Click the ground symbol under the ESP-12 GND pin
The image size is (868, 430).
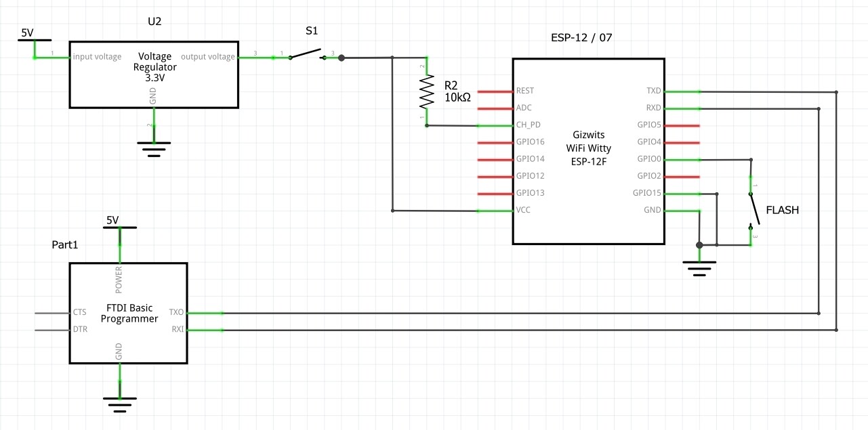coord(698,267)
